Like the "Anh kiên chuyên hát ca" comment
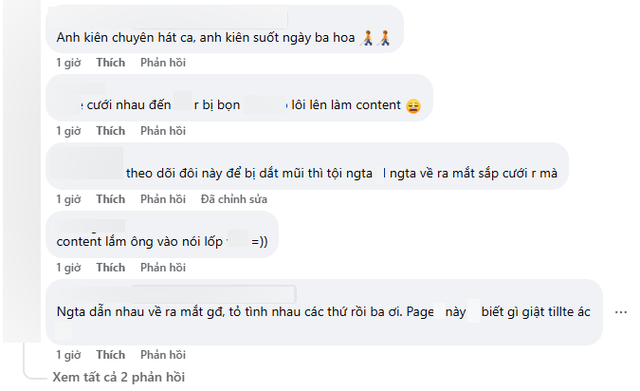 coord(111,62)
